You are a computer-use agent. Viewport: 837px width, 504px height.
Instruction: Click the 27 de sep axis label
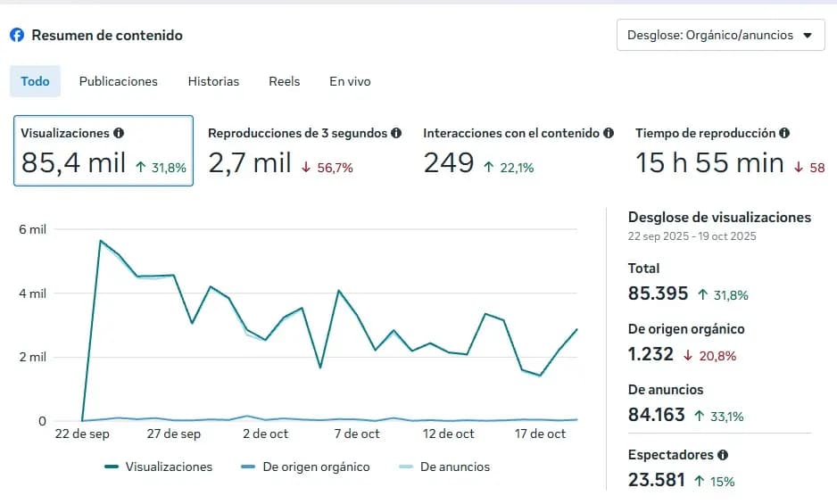(174, 434)
